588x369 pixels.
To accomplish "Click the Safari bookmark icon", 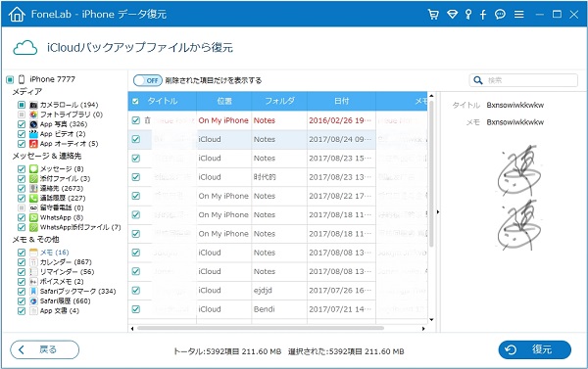I will click(33, 291).
